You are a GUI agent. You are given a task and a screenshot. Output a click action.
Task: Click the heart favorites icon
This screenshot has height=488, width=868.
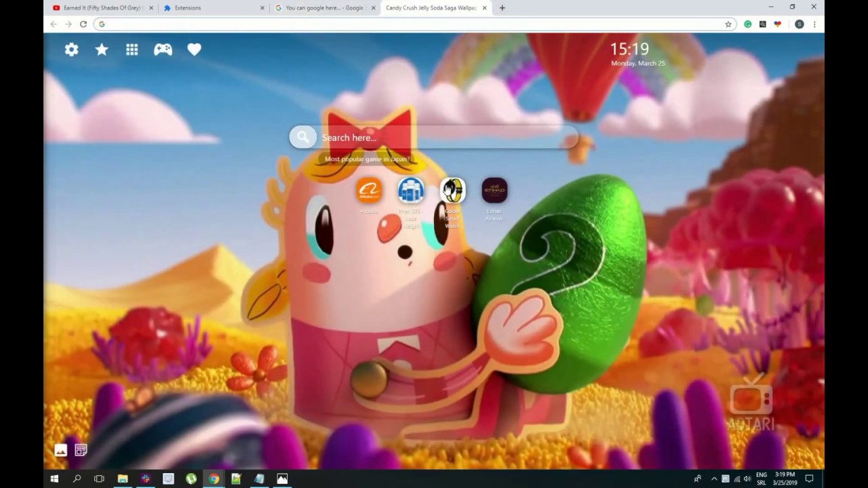(194, 49)
